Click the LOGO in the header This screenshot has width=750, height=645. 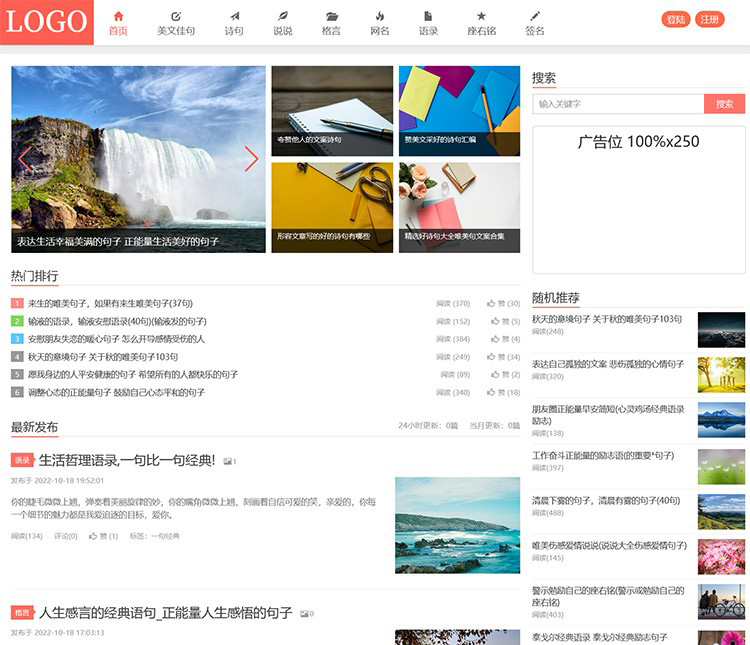(46, 22)
